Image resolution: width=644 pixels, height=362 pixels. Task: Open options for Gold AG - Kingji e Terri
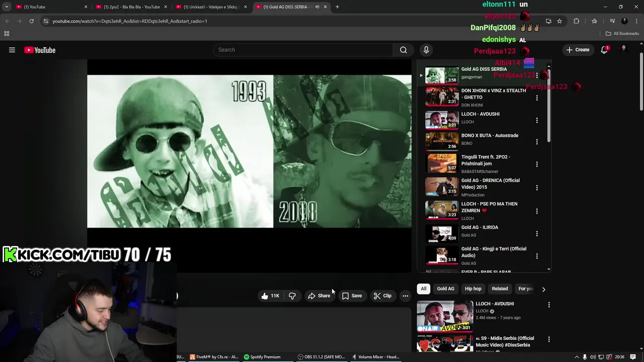[x=537, y=256]
